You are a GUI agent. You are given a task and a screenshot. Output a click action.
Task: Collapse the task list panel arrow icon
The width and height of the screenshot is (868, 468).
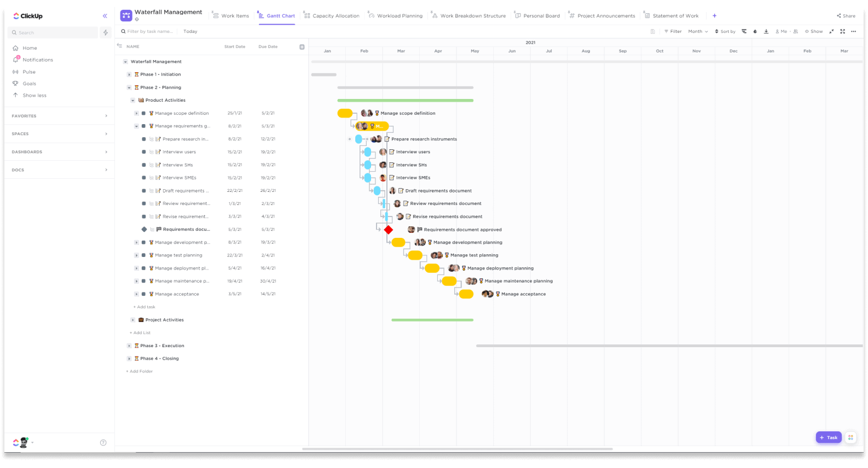(x=120, y=46)
